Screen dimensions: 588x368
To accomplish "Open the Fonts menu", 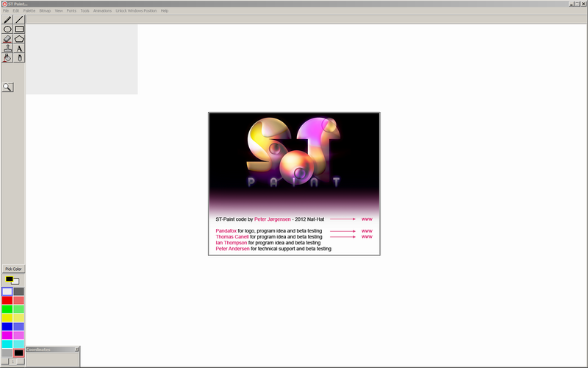I will tap(71, 10).
